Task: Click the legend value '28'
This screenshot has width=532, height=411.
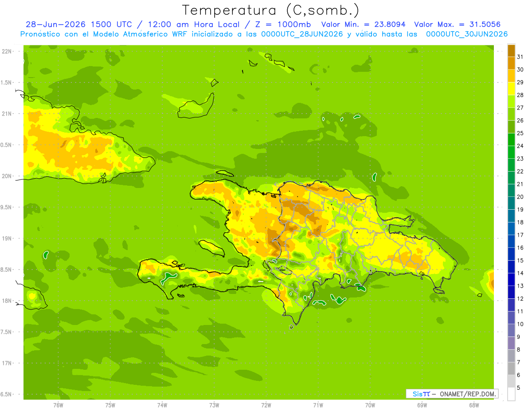Action: point(520,95)
